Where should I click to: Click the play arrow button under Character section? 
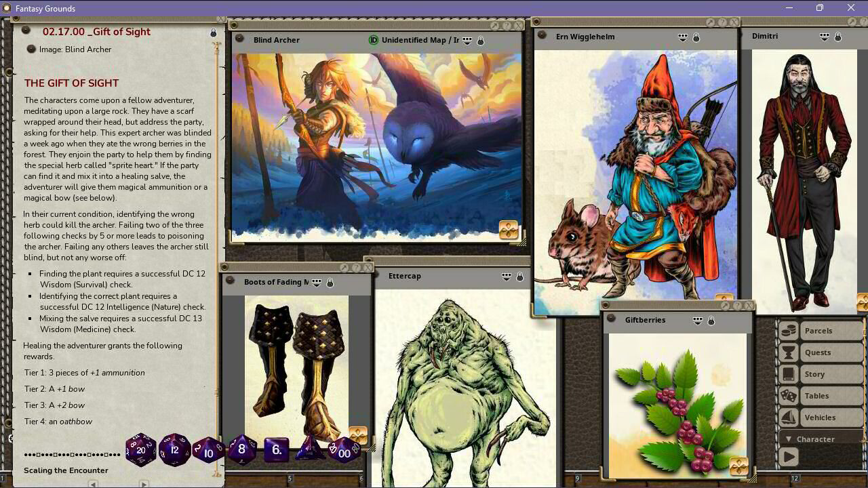[x=789, y=456]
